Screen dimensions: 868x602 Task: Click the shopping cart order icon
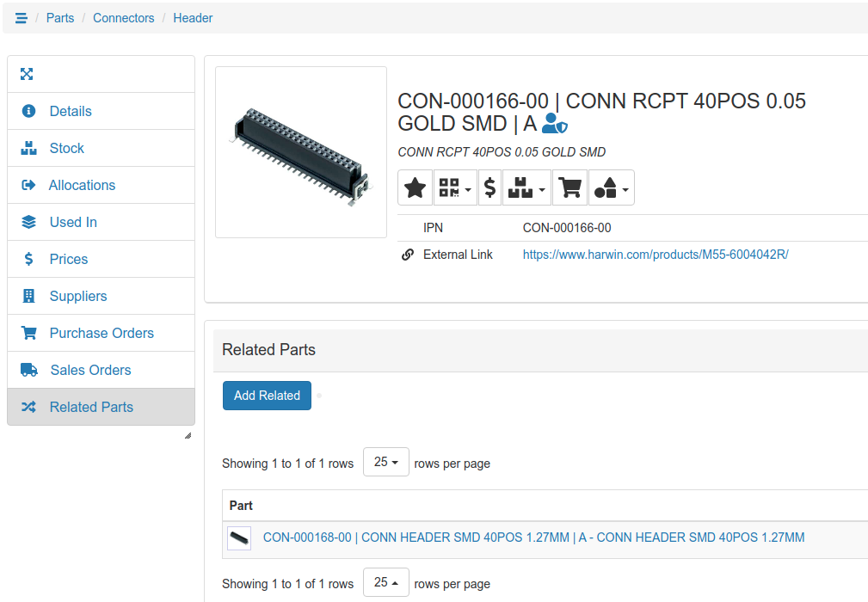tap(569, 187)
